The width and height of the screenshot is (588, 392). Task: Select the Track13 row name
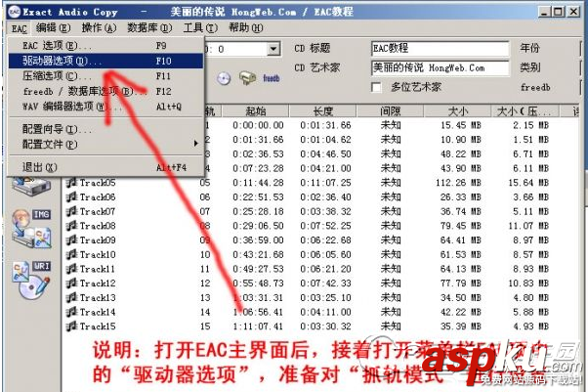98,298
